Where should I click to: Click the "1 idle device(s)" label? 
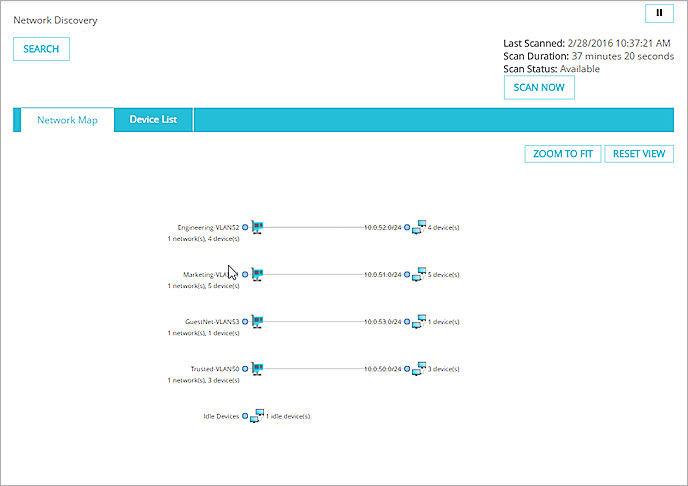[x=288, y=416]
